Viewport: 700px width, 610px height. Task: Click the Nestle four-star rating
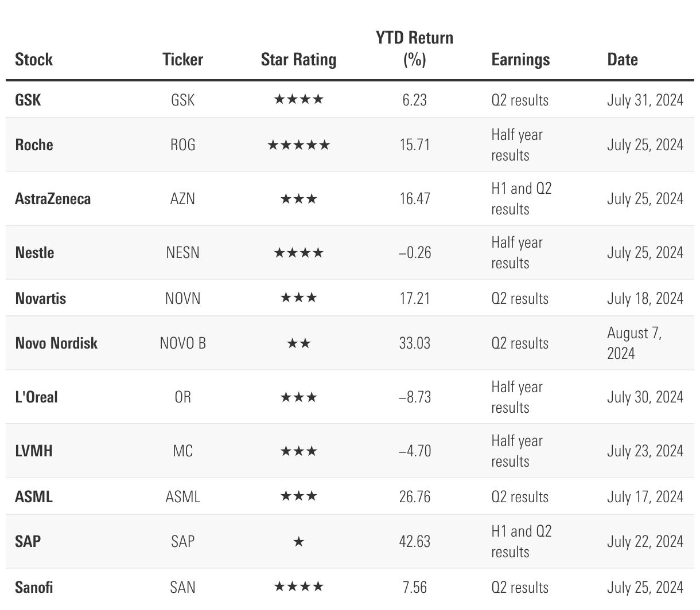point(299,253)
